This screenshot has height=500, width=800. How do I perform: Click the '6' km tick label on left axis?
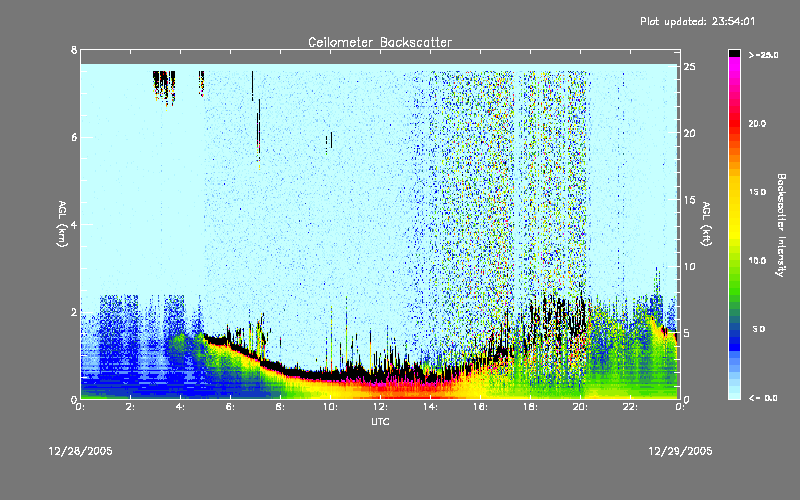pyautogui.click(x=74, y=137)
